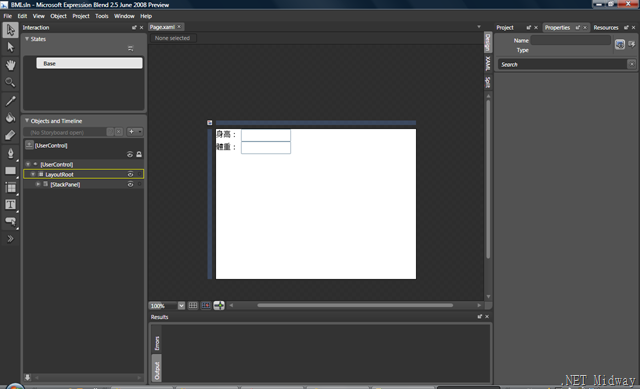Switch to the Resources tab

[x=606, y=27]
